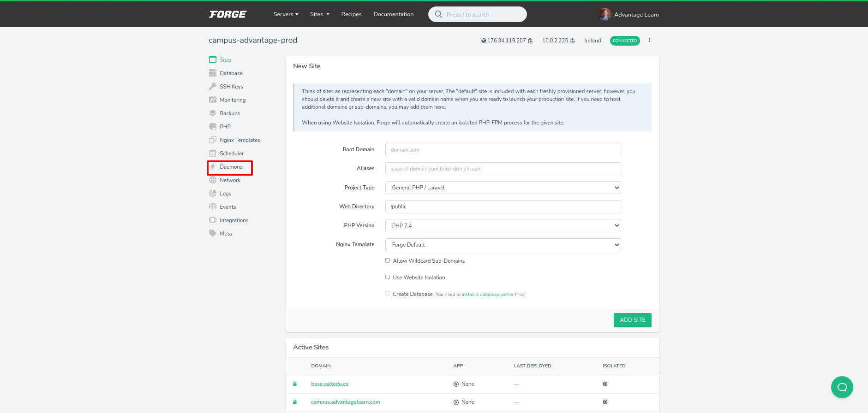
Task: Open the Project Type dropdown
Action: pos(503,188)
